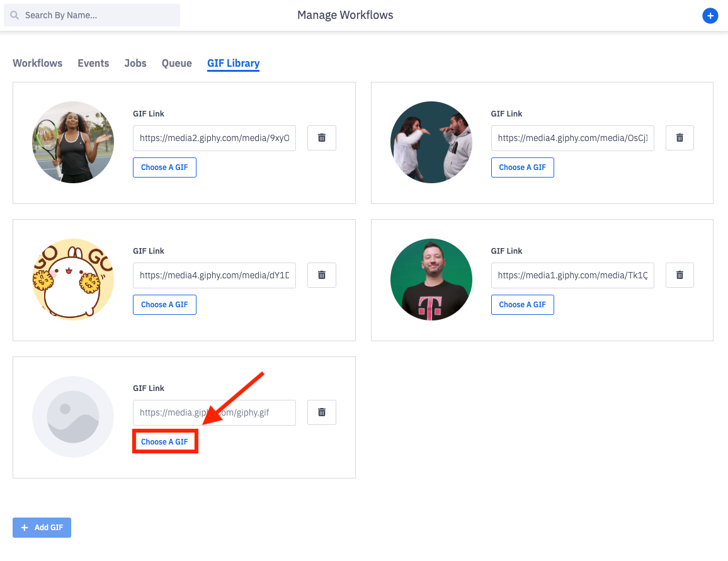Go to the Jobs tab

pos(135,63)
